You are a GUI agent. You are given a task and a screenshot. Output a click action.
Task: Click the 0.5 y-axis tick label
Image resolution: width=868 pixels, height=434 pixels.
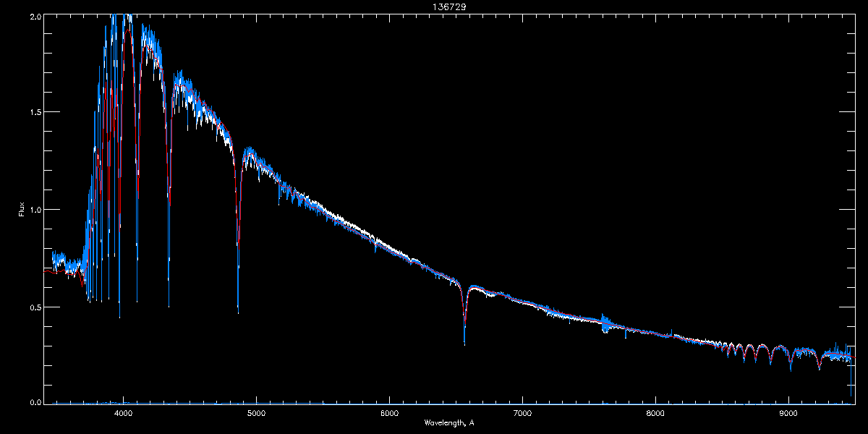coord(35,307)
